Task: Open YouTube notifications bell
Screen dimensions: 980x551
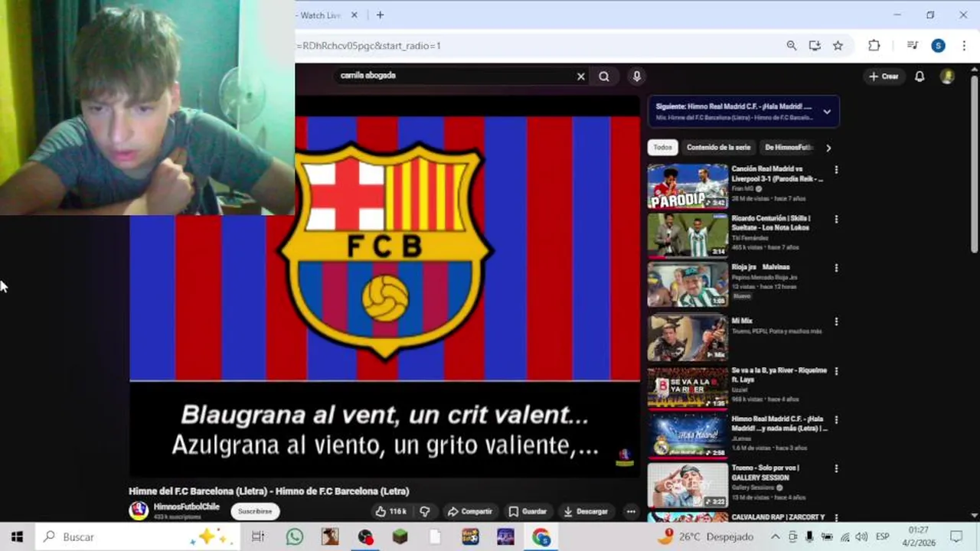Action: 920,76
